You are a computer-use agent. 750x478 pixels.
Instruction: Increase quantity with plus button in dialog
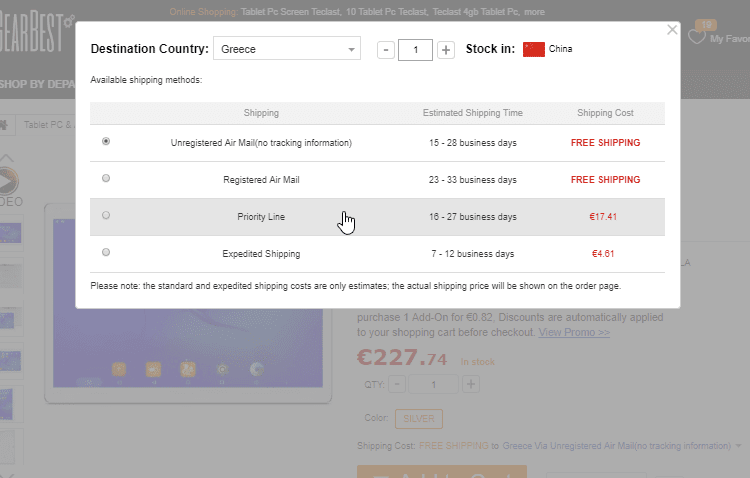(446, 49)
